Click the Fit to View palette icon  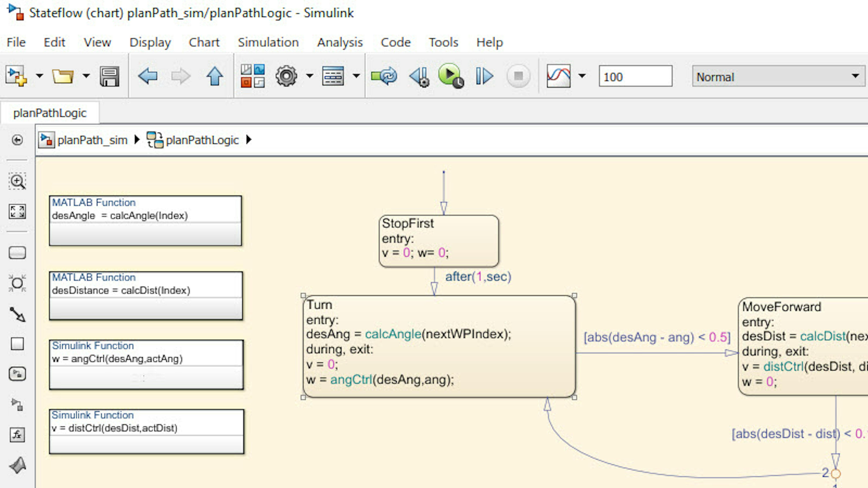(x=17, y=212)
